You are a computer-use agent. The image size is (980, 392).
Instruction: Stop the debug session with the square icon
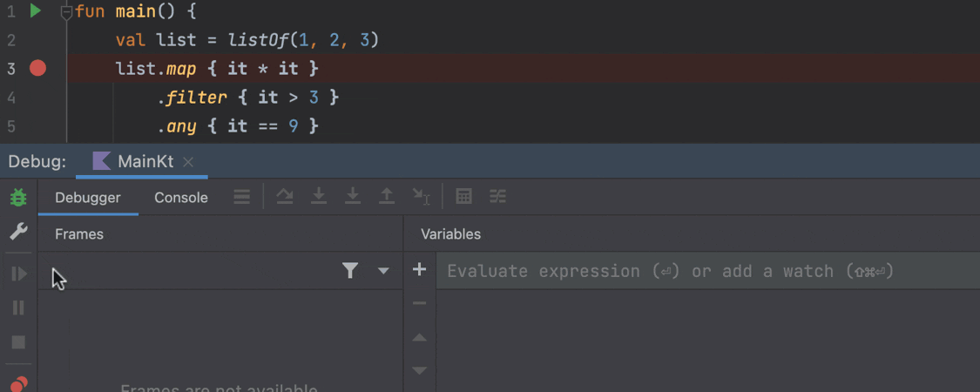click(19, 342)
